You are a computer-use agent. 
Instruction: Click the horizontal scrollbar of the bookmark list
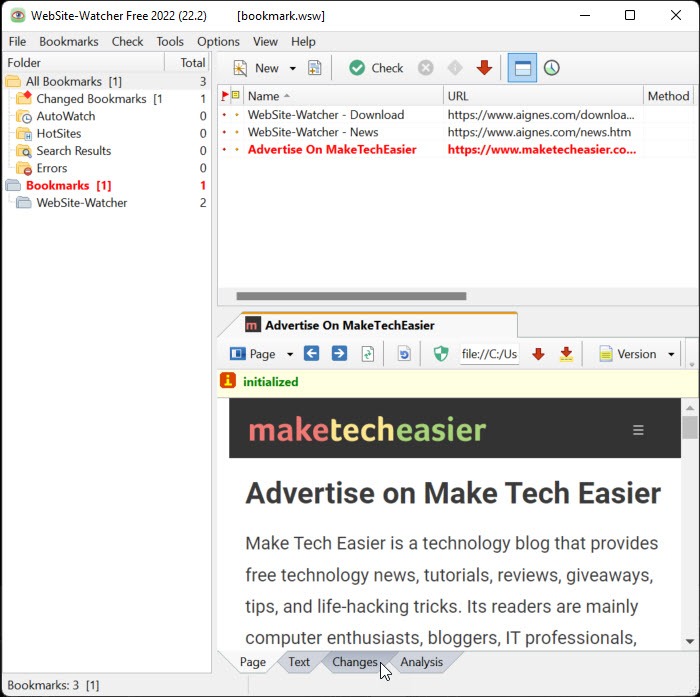coord(351,296)
